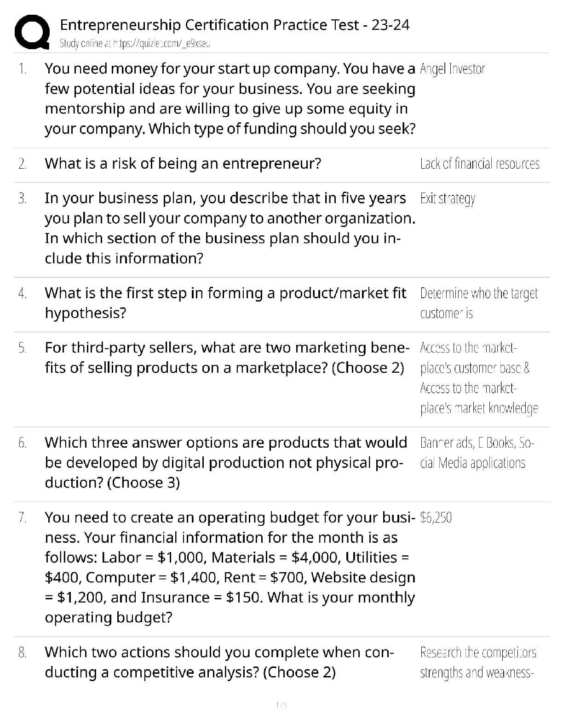The width and height of the screenshot is (563, 728).
Task: Select question 4 about product/market fit hypothesis
Action: tap(225, 303)
